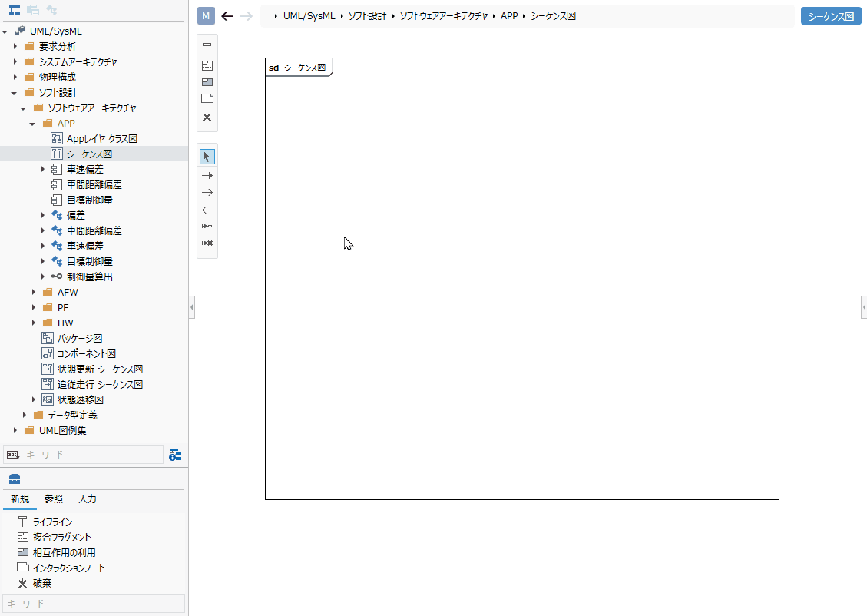The width and height of the screenshot is (867, 616).
Task: Click the tree filter options icon
Action: 175,455
